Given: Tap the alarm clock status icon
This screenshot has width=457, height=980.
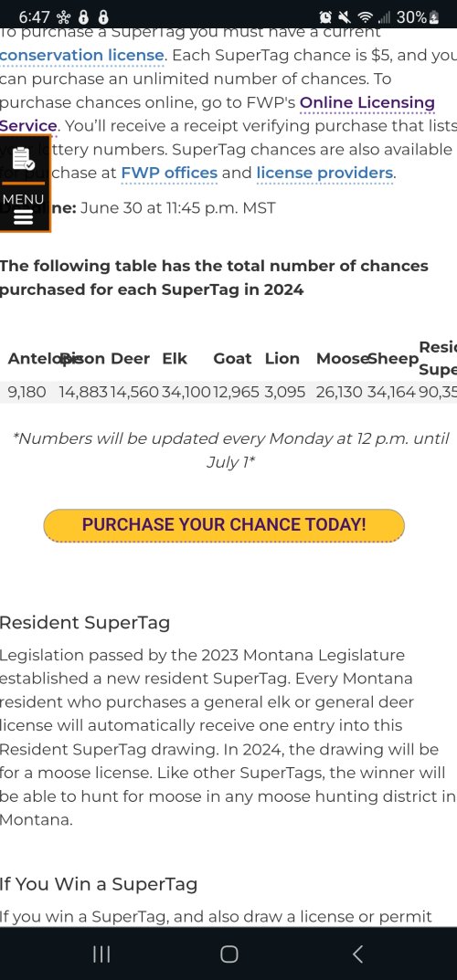Looking at the screenshot, I should (325, 16).
